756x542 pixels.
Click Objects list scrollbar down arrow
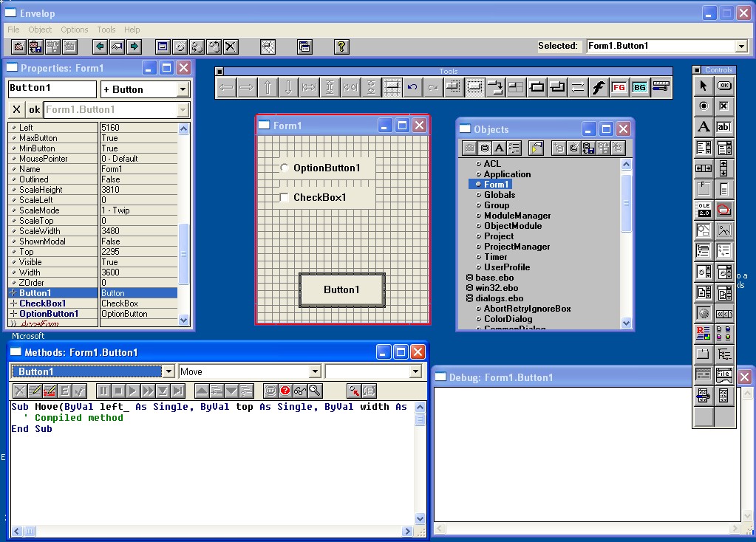pyautogui.click(x=626, y=323)
